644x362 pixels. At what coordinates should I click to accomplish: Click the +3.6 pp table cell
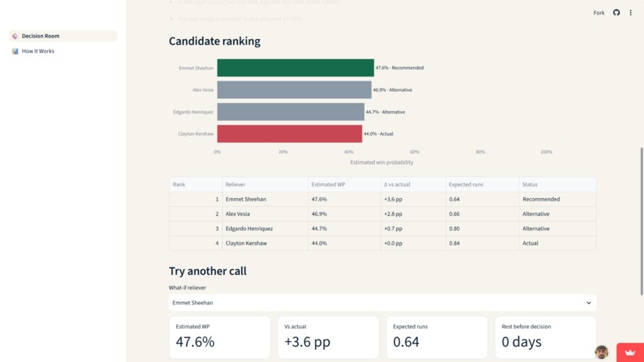pos(413,199)
